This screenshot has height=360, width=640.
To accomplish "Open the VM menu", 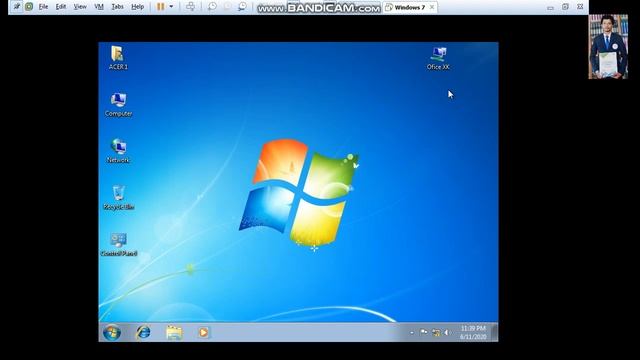I will (99, 7).
